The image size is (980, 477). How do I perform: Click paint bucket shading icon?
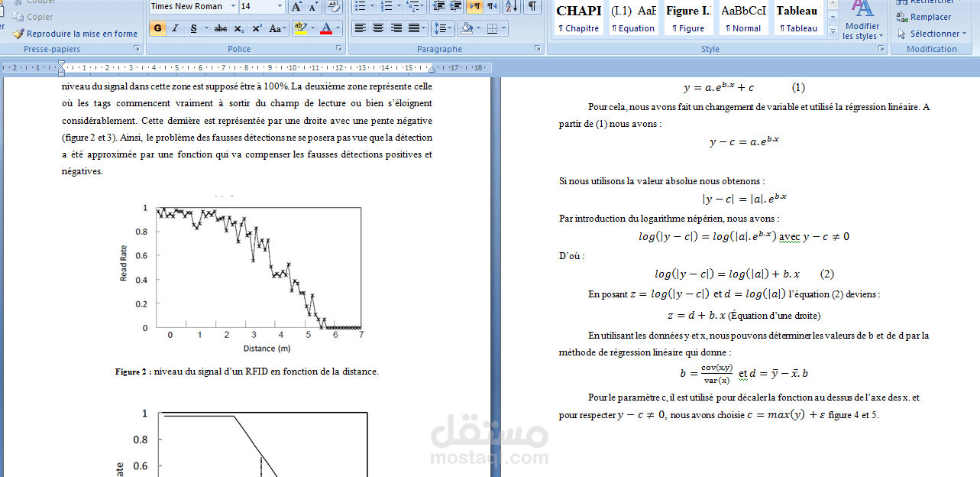click(x=465, y=28)
